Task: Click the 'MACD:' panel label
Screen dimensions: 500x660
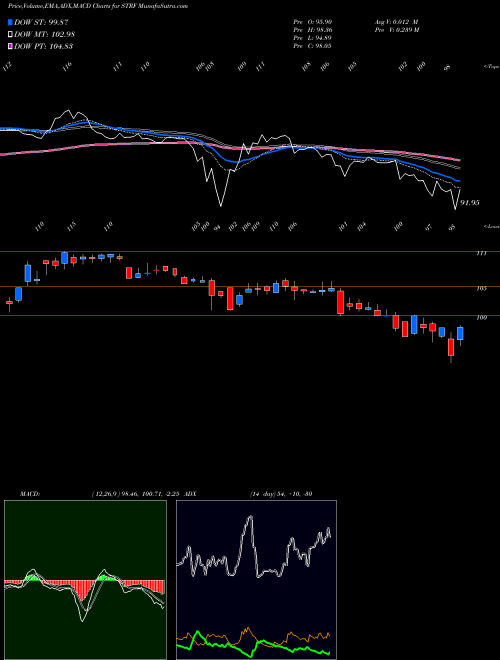Action: [x=29, y=493]
